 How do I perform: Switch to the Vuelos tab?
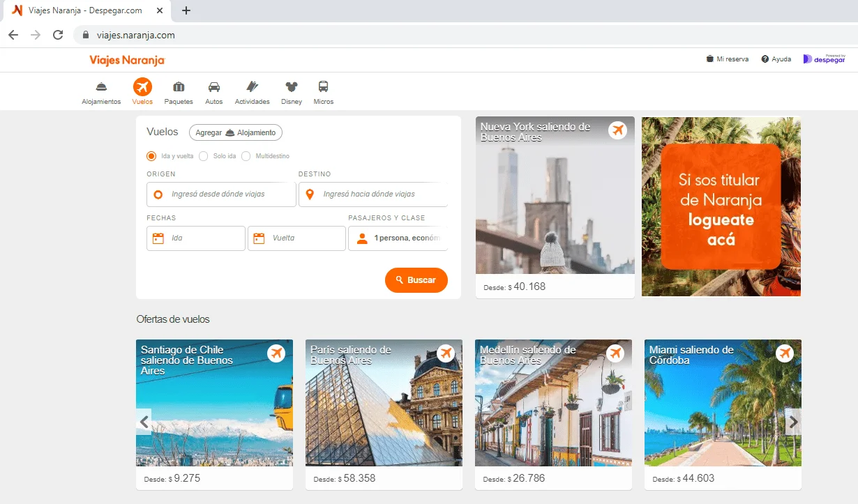click(x=142, y=91)
